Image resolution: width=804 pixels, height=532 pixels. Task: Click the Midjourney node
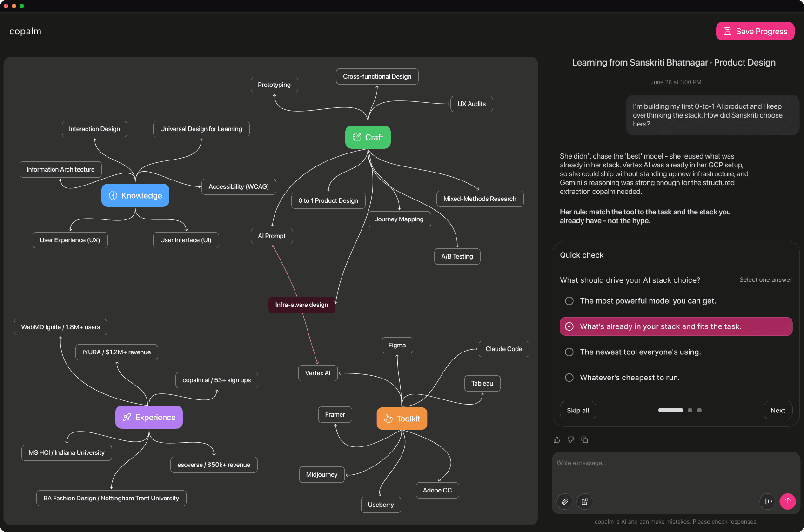pos(322,474)
